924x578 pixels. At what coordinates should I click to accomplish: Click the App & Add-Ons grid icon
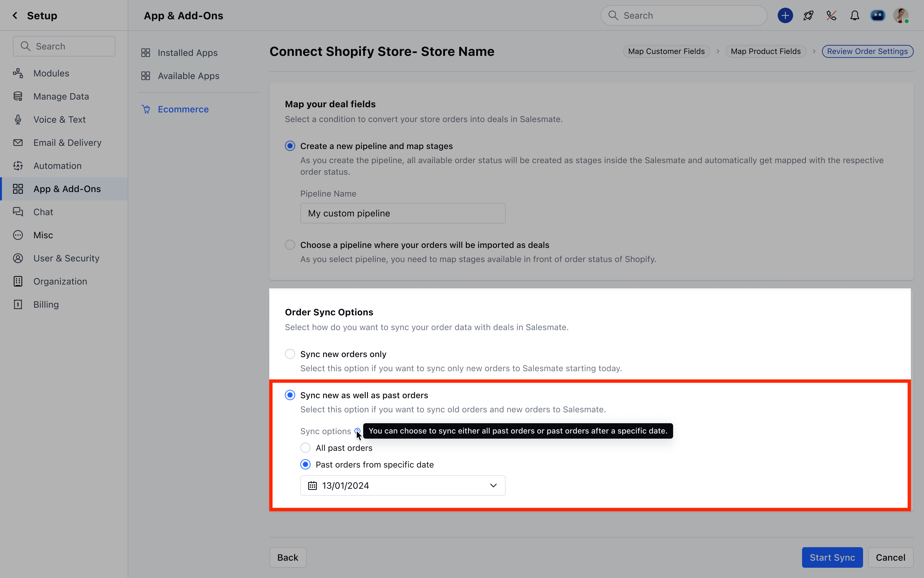click(x=18, y=189)
